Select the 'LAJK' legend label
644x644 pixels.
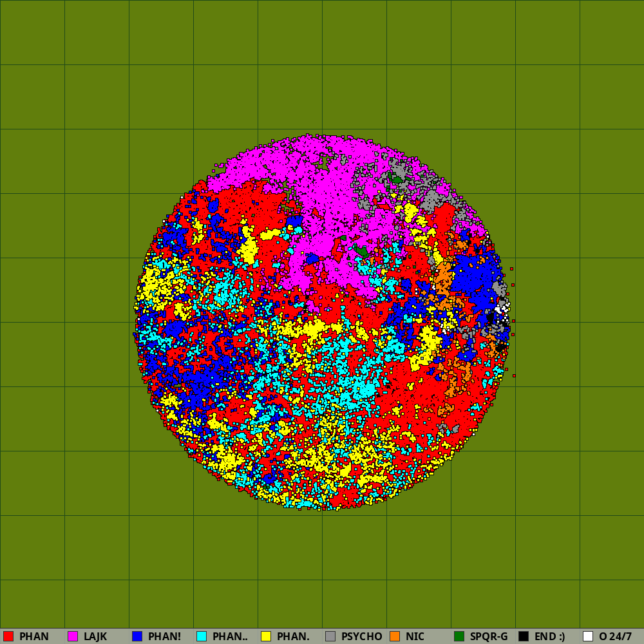coord(95,637)
